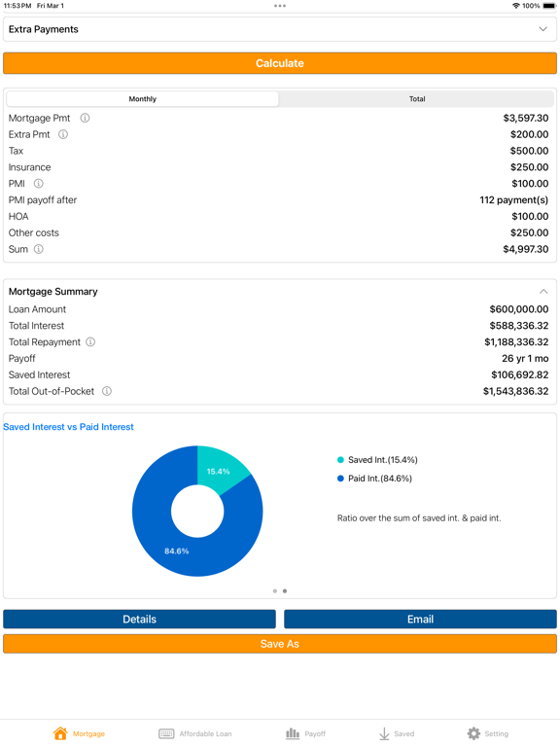Tap the second chart page dot
The height and width of the screenshot is (747, 560).
285,590
